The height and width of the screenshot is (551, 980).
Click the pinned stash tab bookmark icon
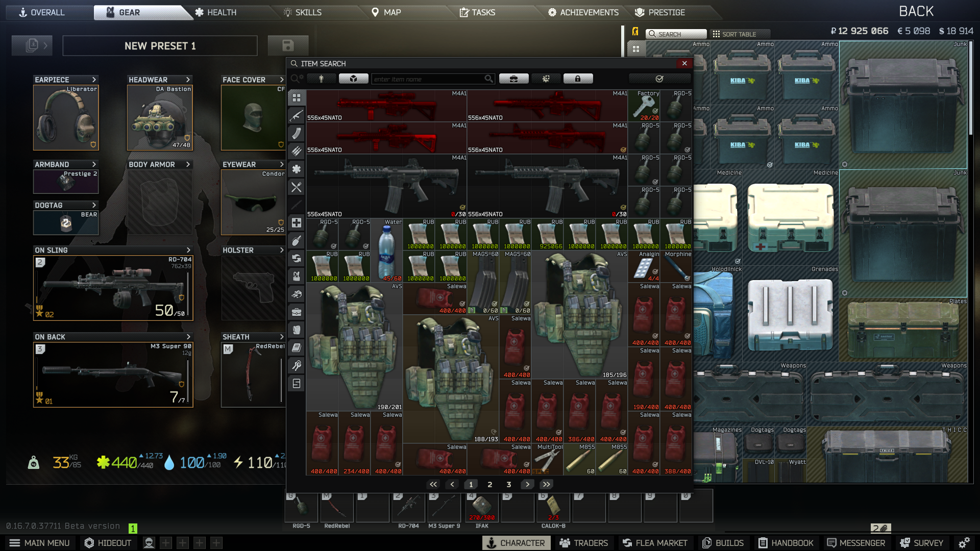point(635,32)
